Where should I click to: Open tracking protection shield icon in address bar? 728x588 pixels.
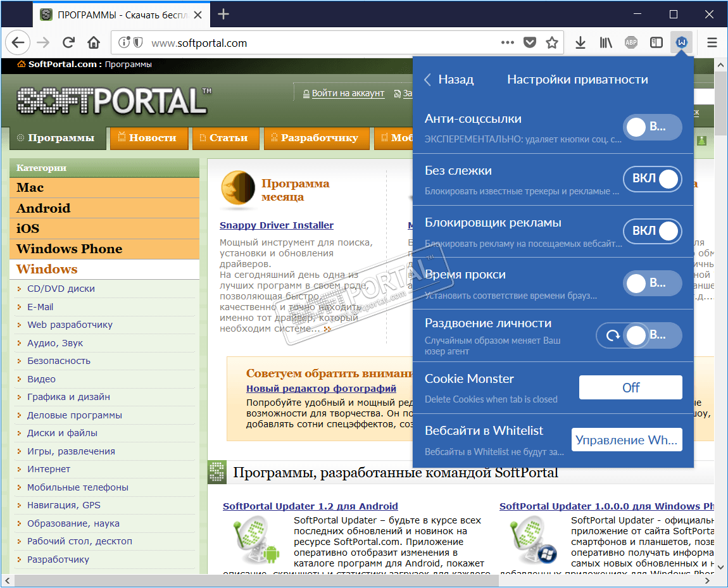[138, 42]
